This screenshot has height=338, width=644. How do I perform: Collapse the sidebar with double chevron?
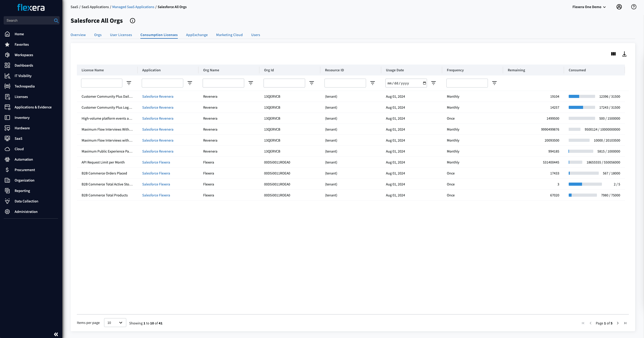coord(56,334)
